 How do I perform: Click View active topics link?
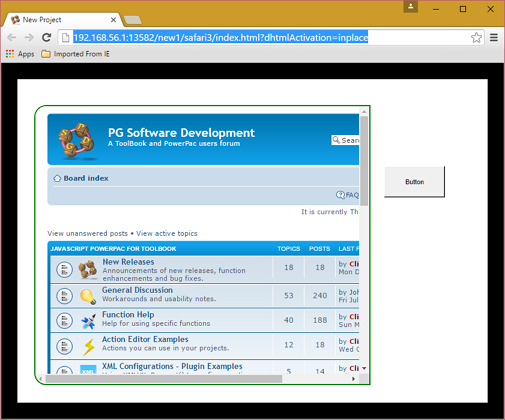pos(167,233)
